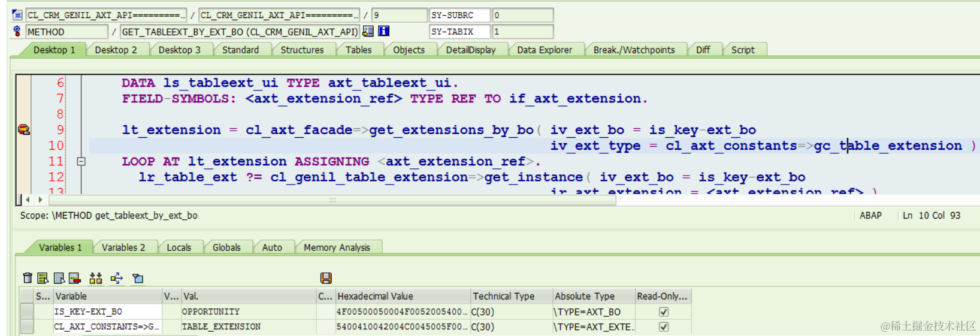Select the Locals tab

pyautogui.click(x=179, y=247)
